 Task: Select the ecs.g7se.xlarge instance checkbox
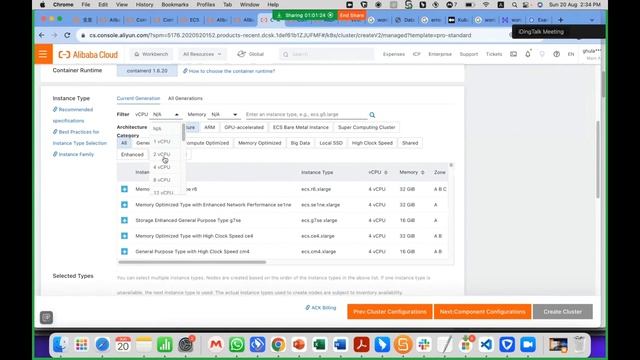point(124,220)
